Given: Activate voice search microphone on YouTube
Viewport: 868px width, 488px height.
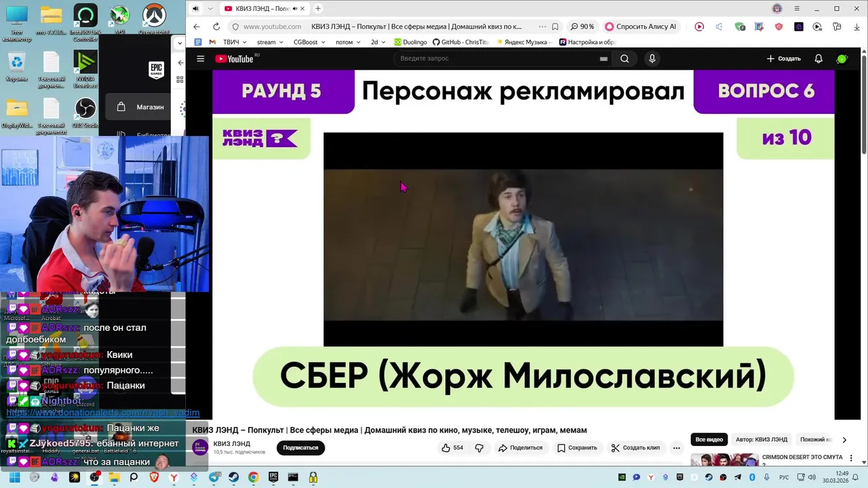Looking at the screenshot, I should pyautogui.click(x=652, y=59).
